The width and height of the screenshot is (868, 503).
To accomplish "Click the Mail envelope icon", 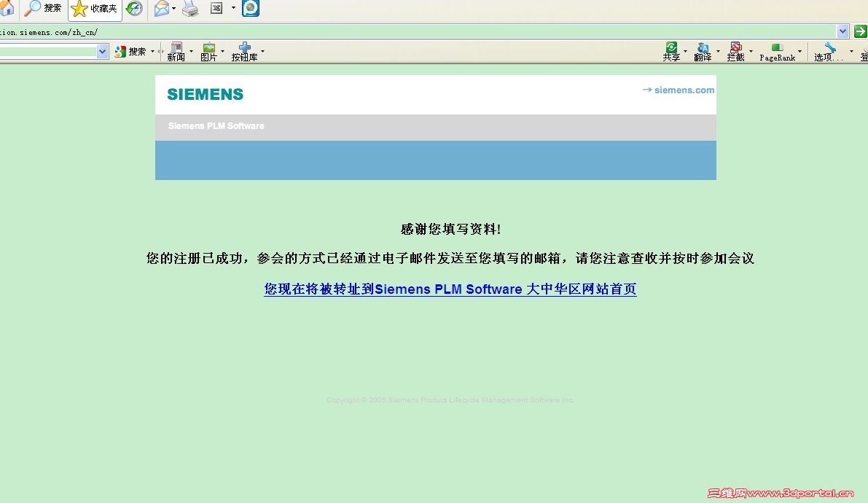I will tap(162, 8).
